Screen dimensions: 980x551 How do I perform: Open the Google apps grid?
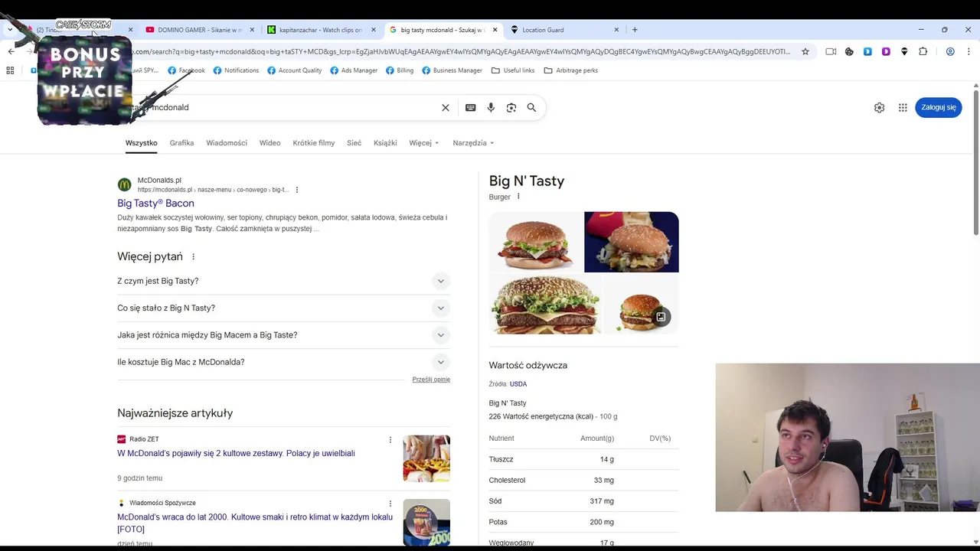click(x=903, y=108)
